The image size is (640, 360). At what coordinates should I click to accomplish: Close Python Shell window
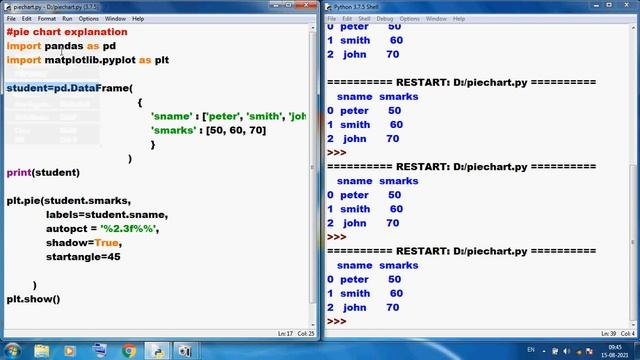pos(627,5)
